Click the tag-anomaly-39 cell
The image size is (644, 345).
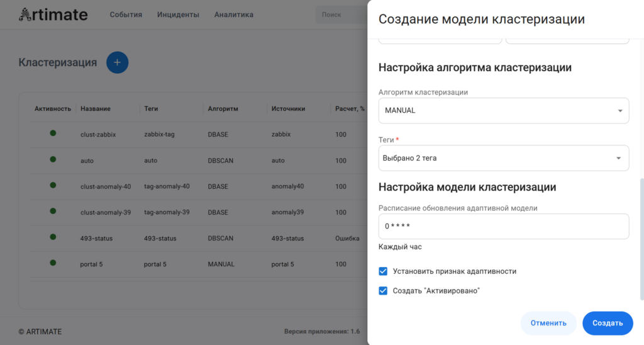(x=167, y=213)
